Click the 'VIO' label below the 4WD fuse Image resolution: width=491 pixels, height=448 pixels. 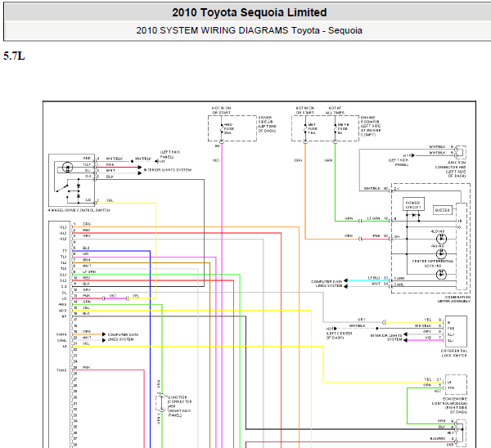tap(216, 160)
